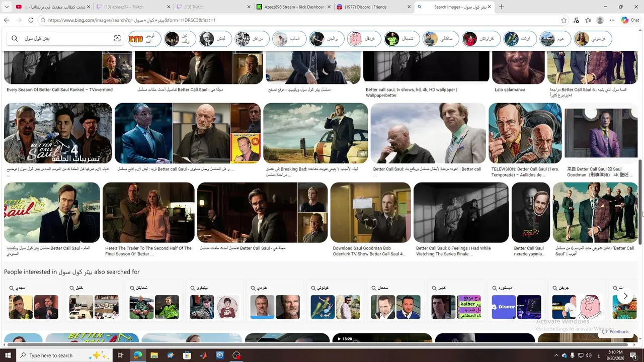The image size is (644, 362).
Task: Click the Windows taskbar search box
Action: [65, 355]
